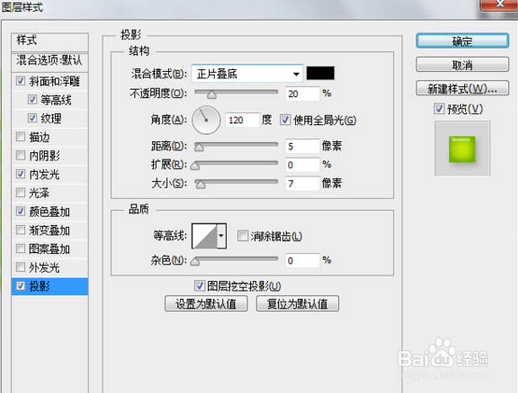
Task: Toggle 使用全局光 checkbox
Action: click(285, 120)
